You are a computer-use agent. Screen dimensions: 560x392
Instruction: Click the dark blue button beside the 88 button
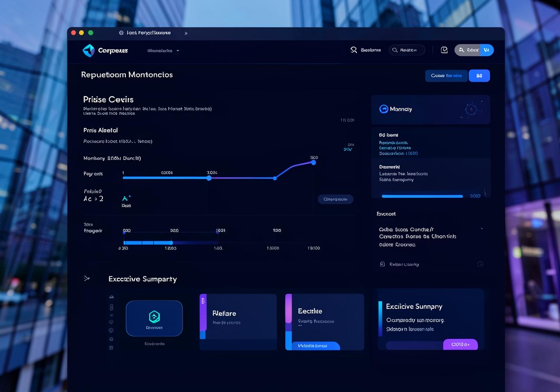(x=446, y=76)
